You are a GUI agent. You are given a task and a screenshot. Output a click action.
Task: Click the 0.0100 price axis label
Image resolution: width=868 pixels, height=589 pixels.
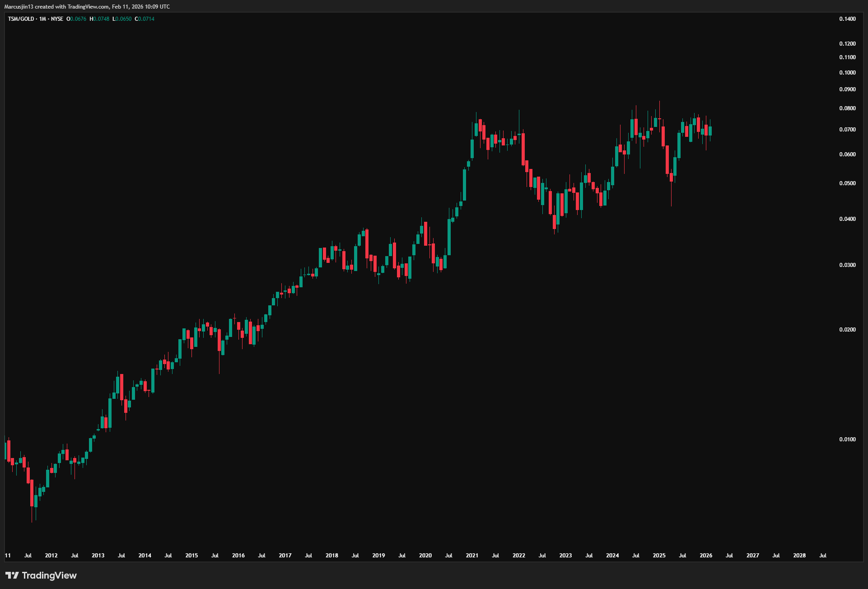point(847,439)
